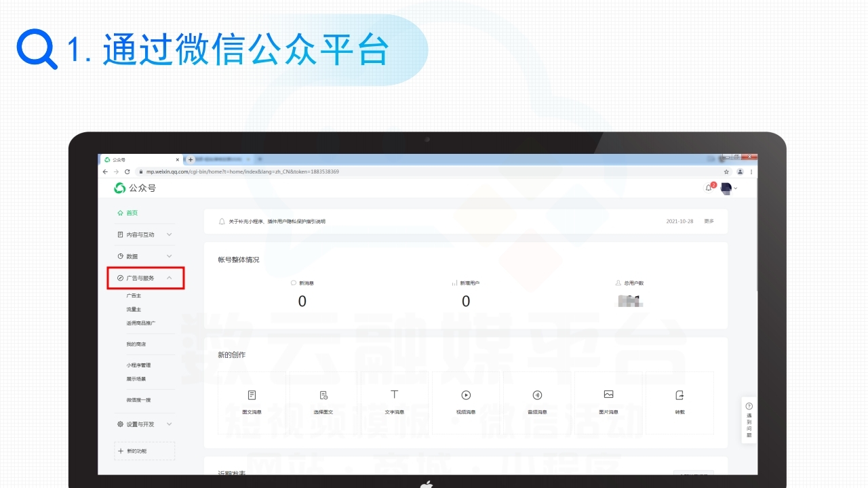Select 流量主 in the sidebar

click(134, 309)
